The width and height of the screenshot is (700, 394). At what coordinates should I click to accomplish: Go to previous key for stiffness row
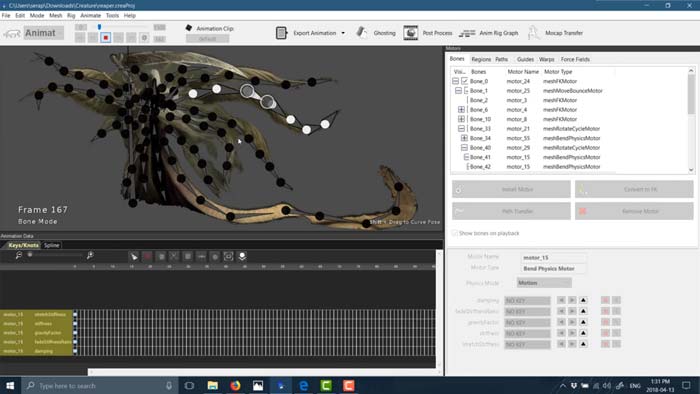pyautogui.click(x=561, y=333)
